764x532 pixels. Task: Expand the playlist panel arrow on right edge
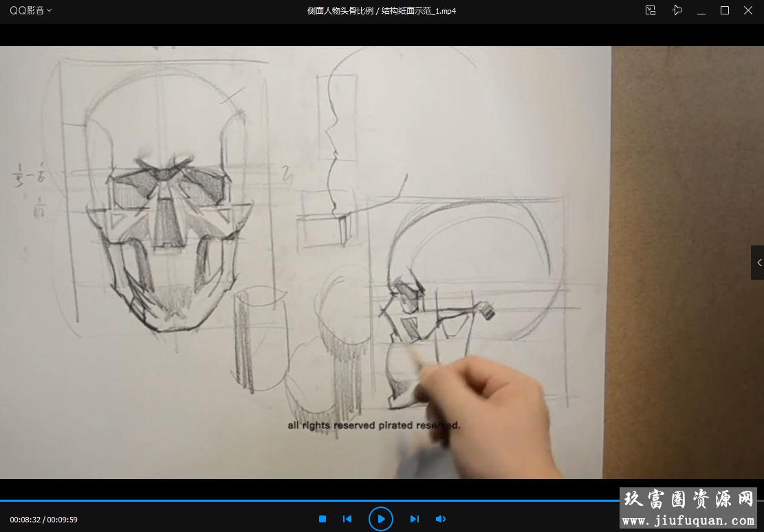point(758,263)
